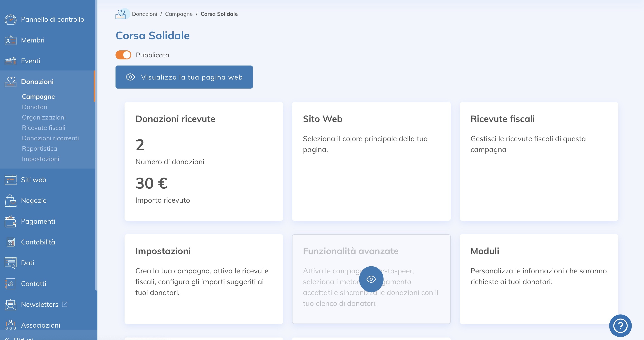Select Donatori in the Donazioni submenu
This screenshot has width=644, height=340.
[x=35, y=107]
